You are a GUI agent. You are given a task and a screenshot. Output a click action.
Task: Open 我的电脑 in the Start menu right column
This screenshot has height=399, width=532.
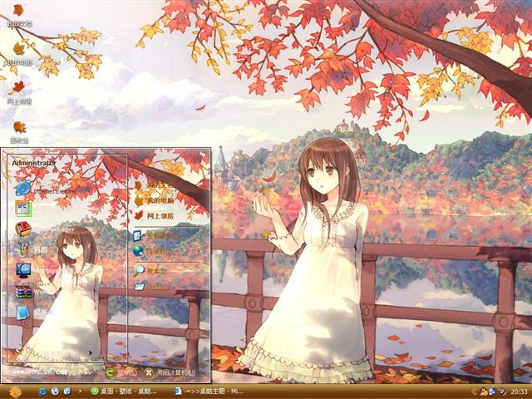click(x=155, y=200)
